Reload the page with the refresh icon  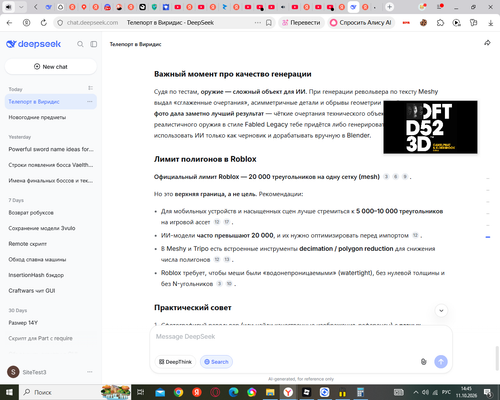[44, 23]
